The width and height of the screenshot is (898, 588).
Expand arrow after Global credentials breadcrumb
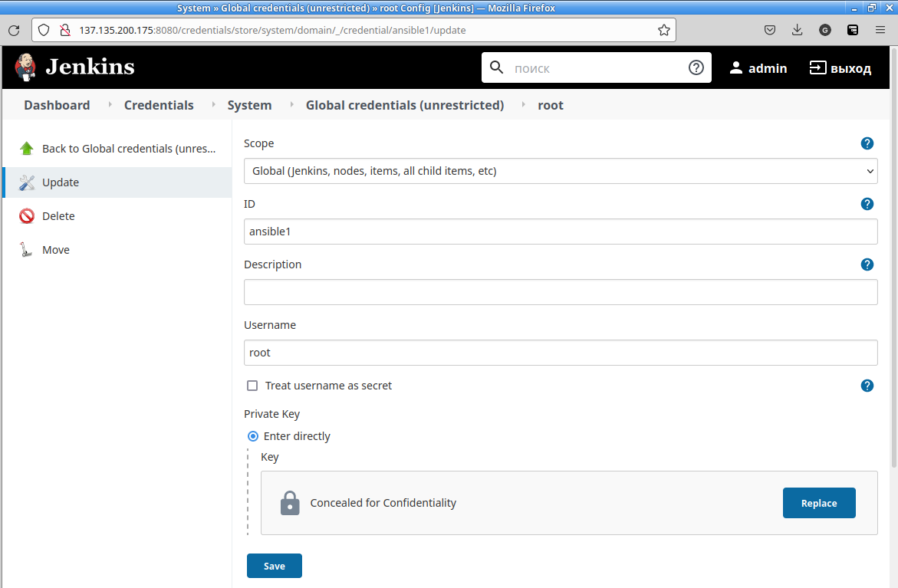point(524,105)
